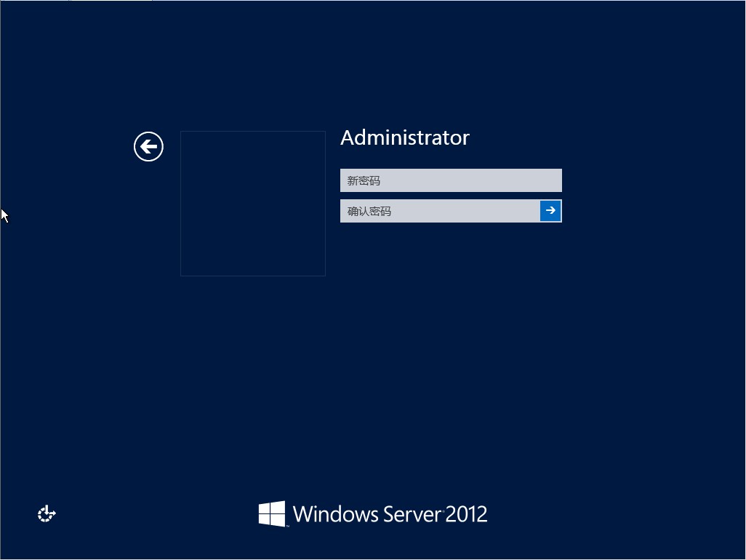Show Ease of Access options
The height and width of the screenshot is (560, 746).
47,514
